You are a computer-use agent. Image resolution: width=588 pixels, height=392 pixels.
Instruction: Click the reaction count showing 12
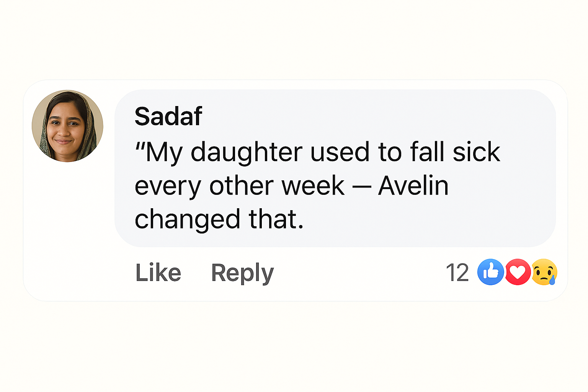[458, 272]
